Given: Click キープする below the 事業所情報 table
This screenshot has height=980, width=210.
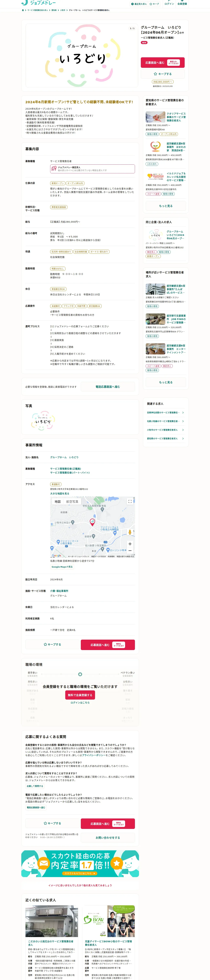Looking at the screenshot, I should (52, 645).
